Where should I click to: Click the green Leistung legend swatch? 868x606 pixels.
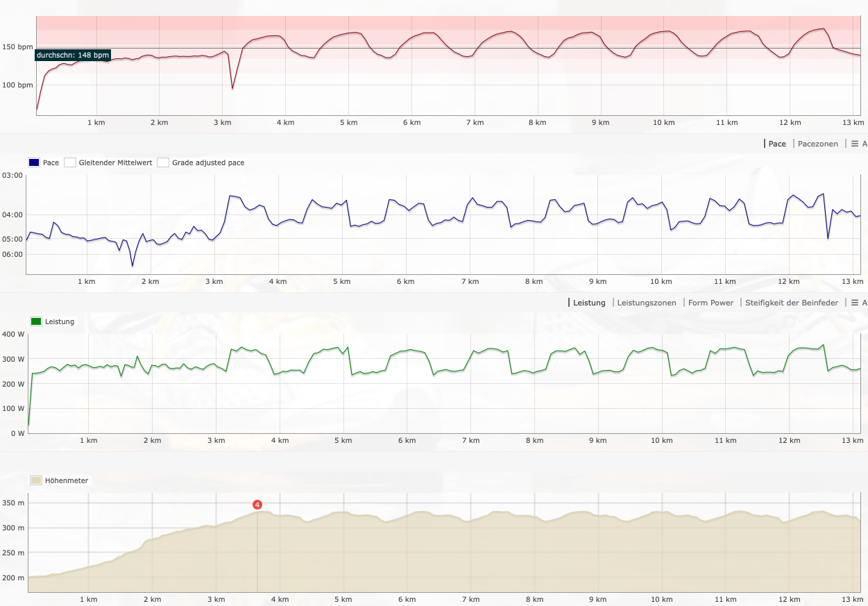(x=36, y=321)
